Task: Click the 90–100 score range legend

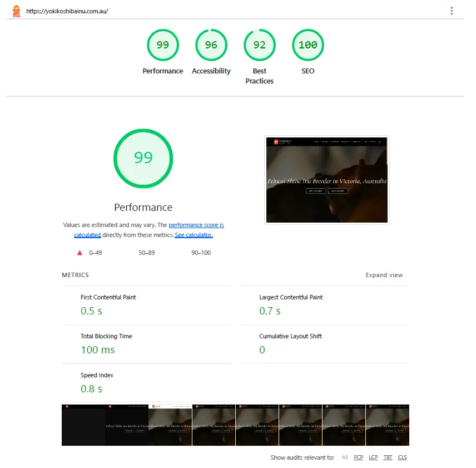Action: tap(201, 253)
